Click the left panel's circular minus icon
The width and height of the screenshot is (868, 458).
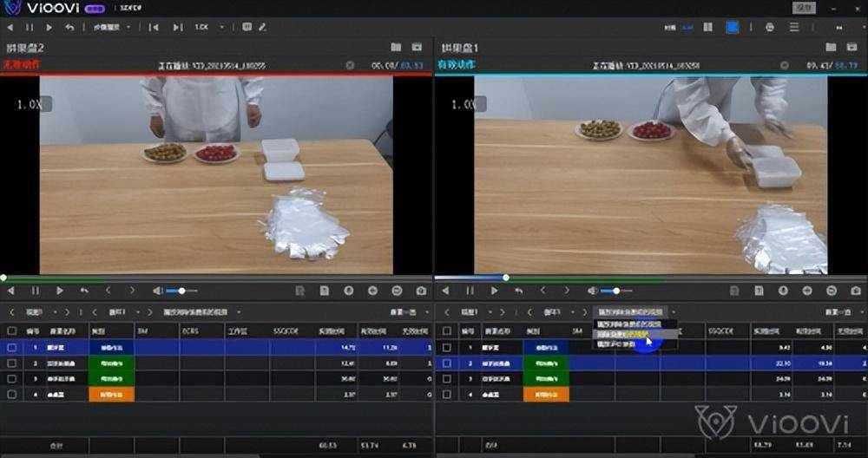pos(397,291)
